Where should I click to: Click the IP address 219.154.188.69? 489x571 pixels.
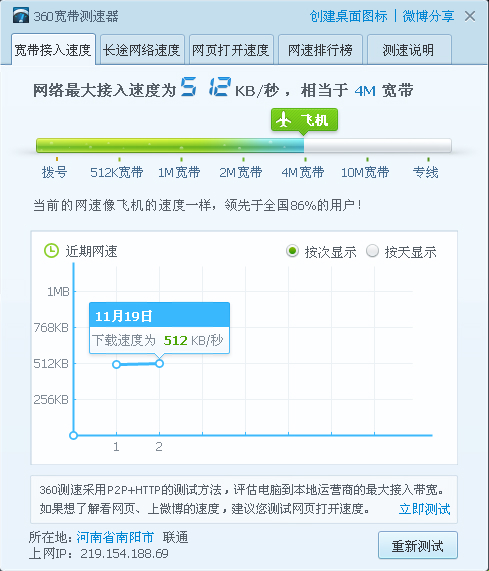[x=124, y=554]
